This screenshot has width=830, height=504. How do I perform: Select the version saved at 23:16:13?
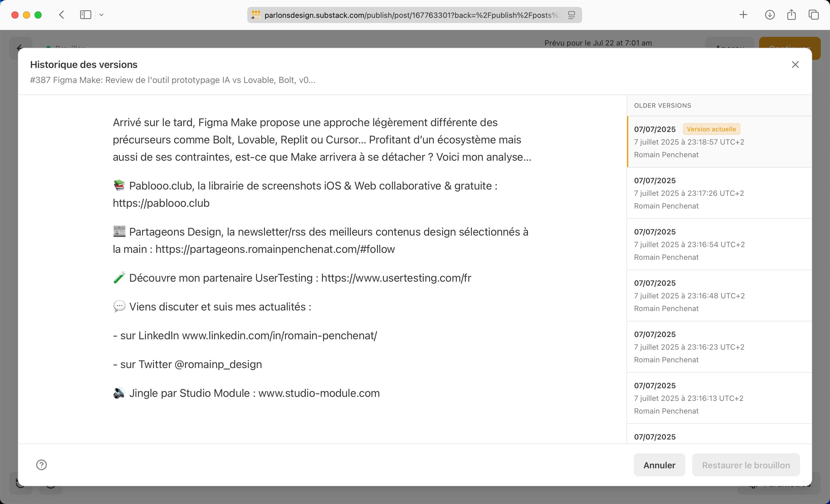tap(719, 398)
